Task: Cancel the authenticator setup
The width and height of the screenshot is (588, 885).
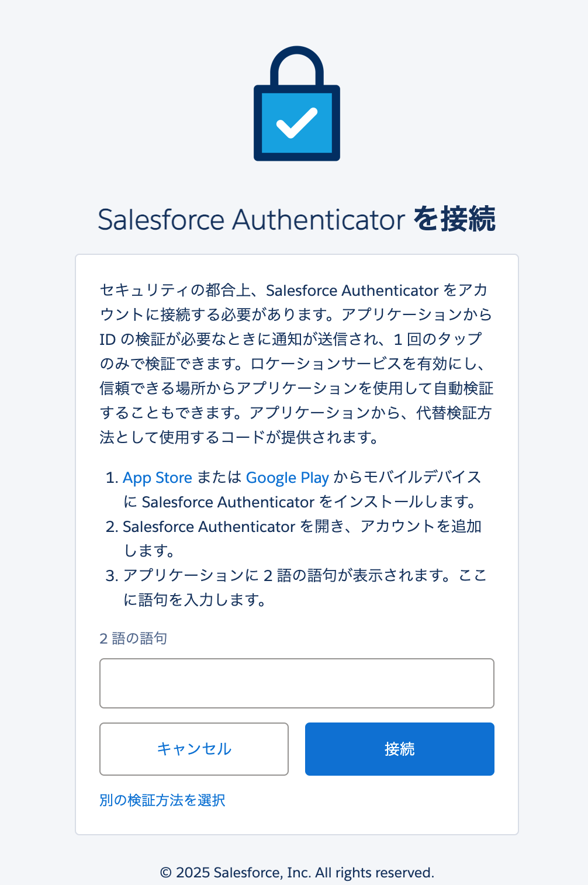Action: [x=193, y=749]
